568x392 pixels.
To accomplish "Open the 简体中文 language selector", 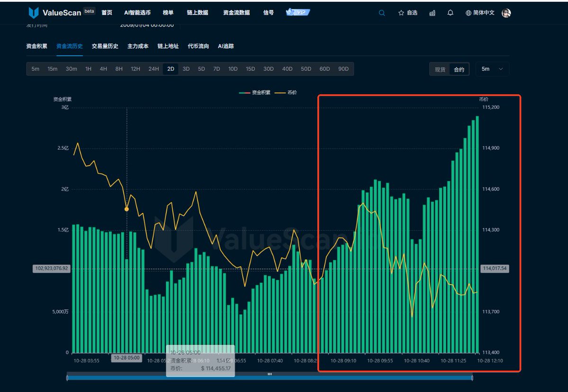I will click(483, 13).
